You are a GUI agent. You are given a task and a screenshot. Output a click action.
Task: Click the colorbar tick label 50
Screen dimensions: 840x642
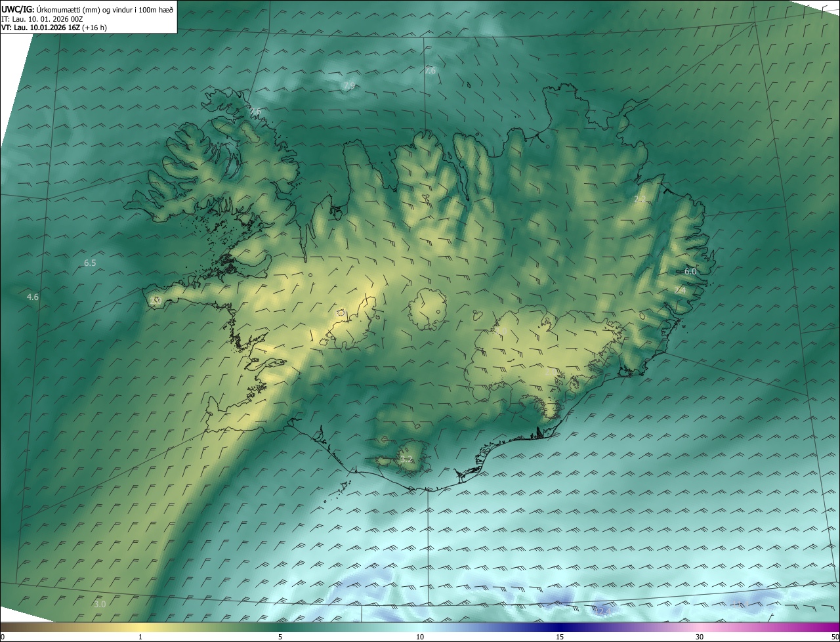click(x=835, y=637)
